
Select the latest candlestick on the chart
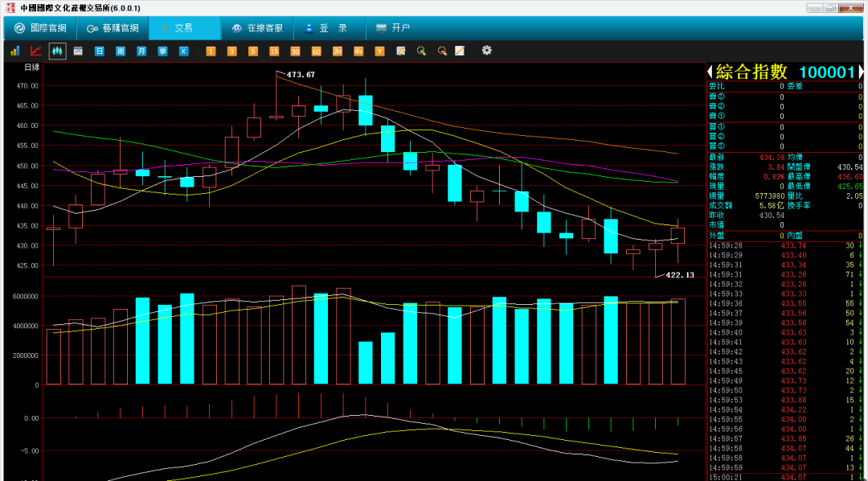click(x=678, y=236)
